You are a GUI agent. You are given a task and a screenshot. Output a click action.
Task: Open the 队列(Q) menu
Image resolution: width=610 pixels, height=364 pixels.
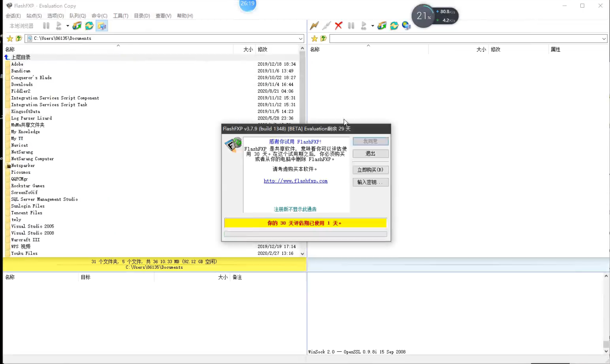click(x=78, y=16)
